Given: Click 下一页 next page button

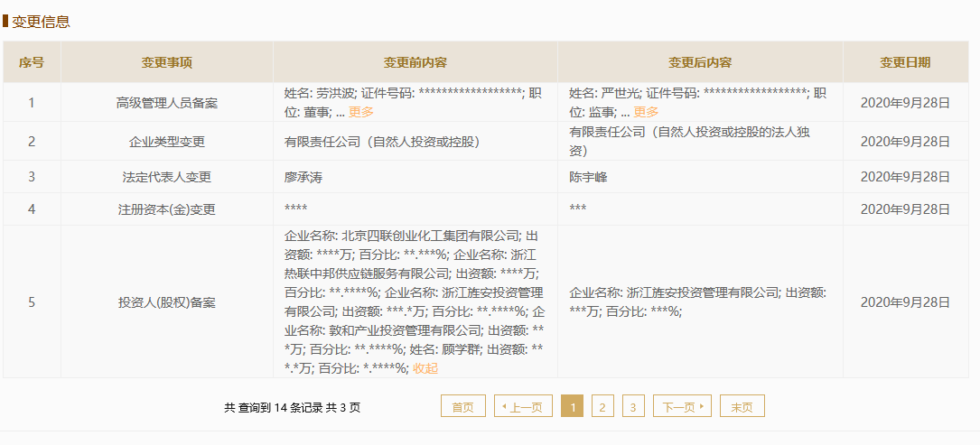Looking at the screenshot, I should (x=683, y=407).
